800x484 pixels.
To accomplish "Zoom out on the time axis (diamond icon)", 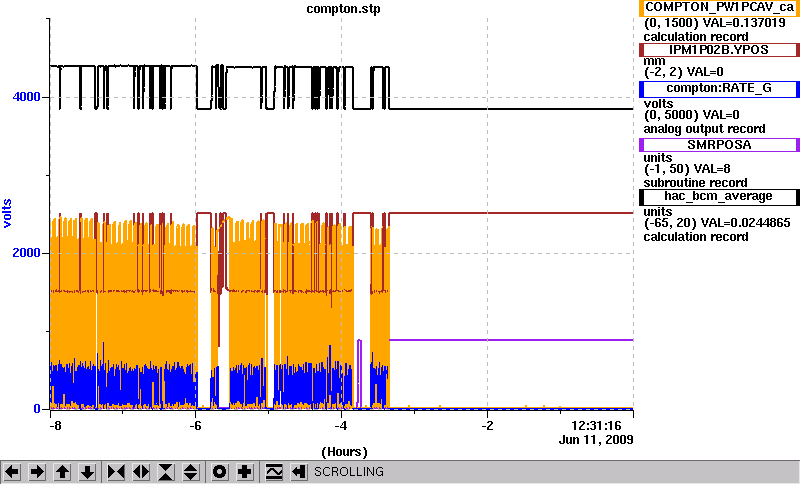I will 141,472.
